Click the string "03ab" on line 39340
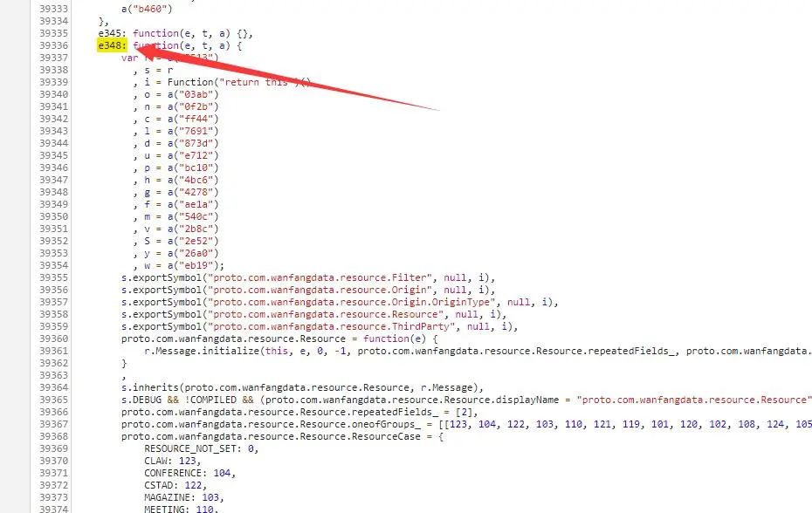Screen dimensions: 812x513 [196, 94]
